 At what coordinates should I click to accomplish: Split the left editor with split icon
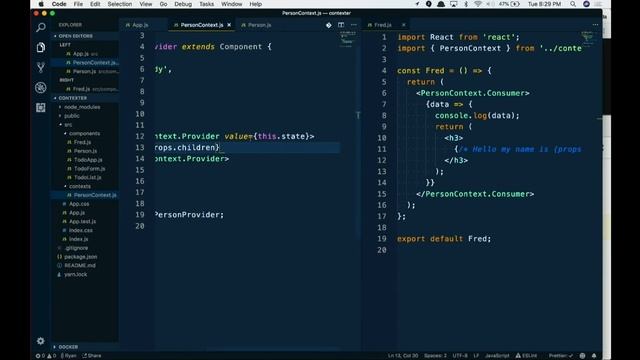(341, 25)
